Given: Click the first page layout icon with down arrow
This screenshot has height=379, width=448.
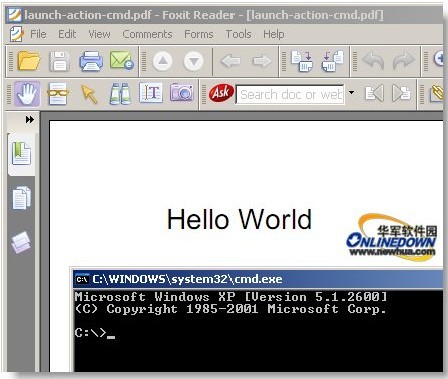Looking at the screenshot, I should [302, 61].
